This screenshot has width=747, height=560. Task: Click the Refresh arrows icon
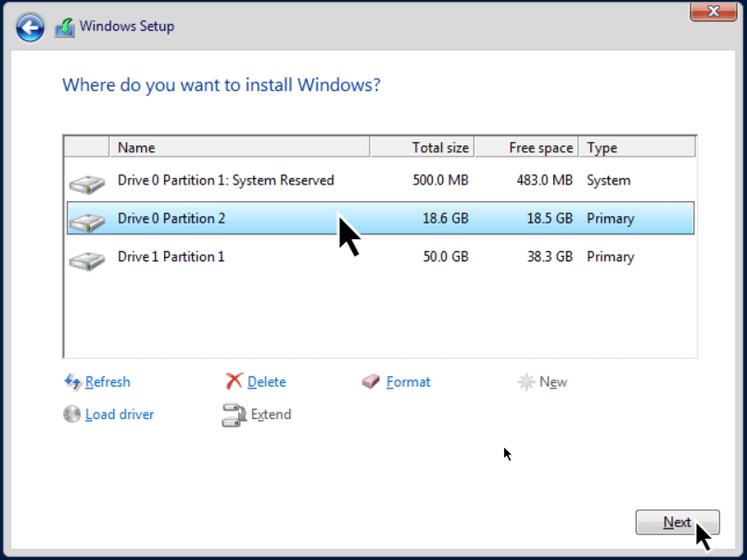[72, 382]
